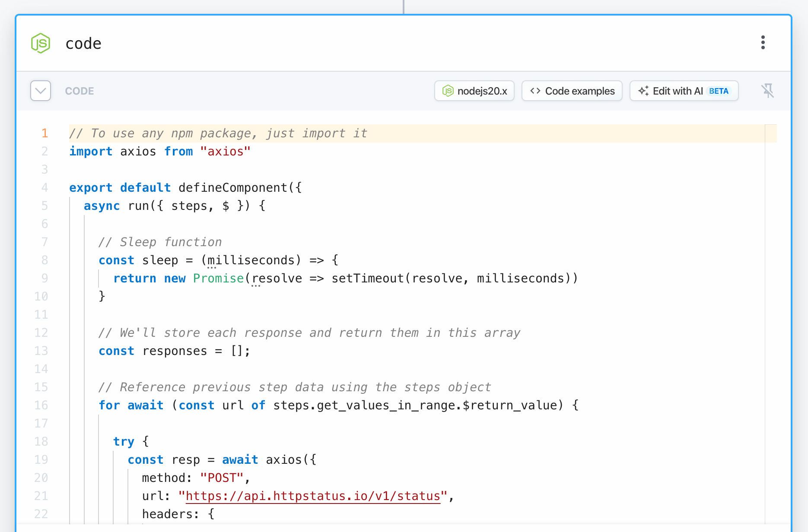Click the httpstatus.io API URL in the code
Image resolution: width=808 pixels, height=532 pixels.
coord(313,496)
